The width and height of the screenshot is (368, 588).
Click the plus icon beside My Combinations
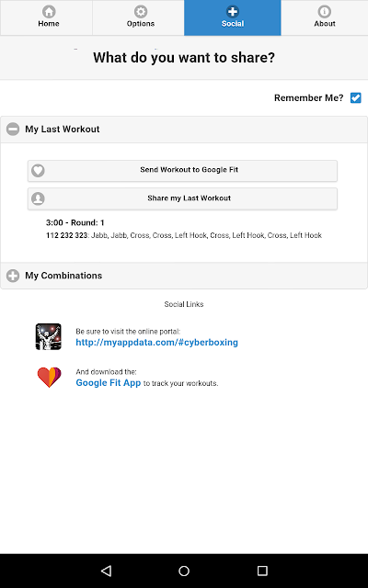13,276
